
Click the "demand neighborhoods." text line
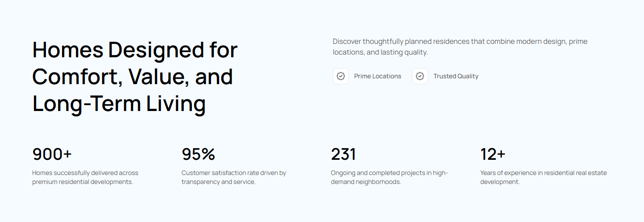tap(366, 182)
